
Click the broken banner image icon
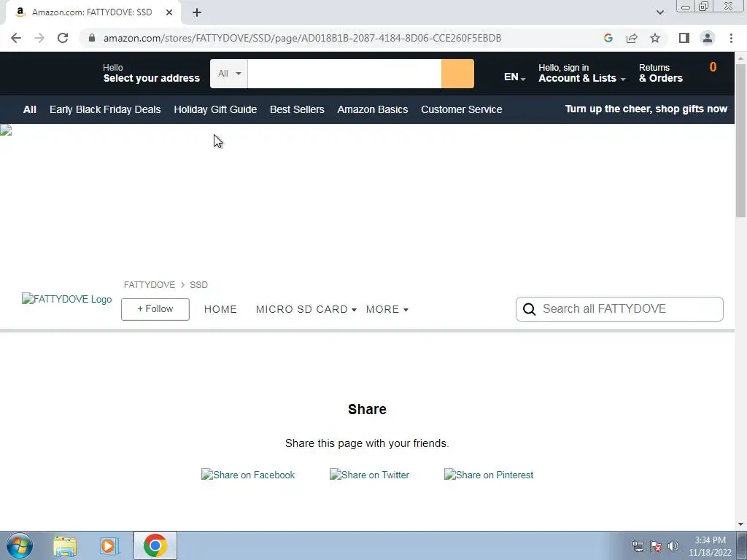tap(6, 130)
